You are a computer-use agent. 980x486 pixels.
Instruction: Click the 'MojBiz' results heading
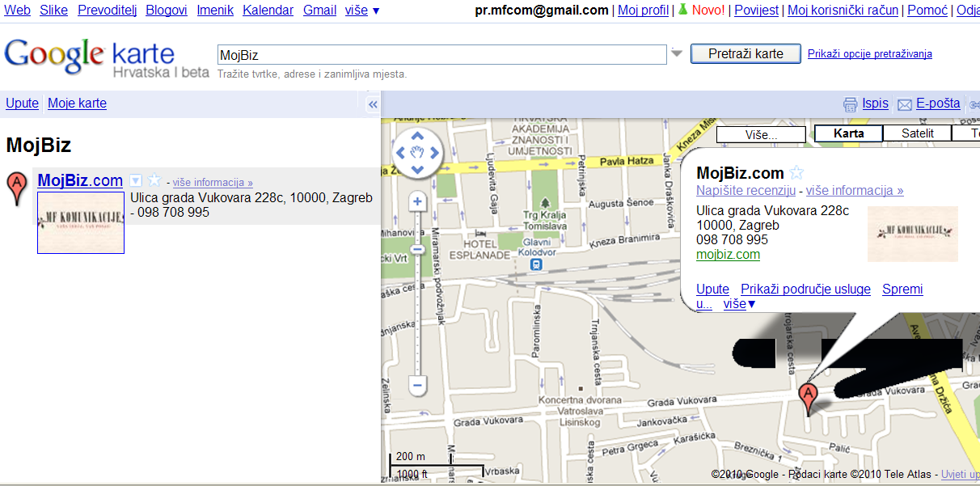click(x=39, y=146)
